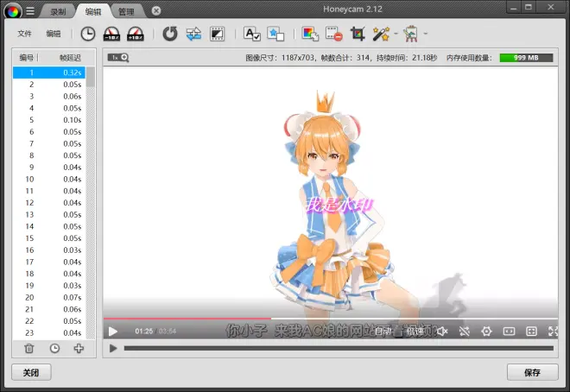Select frame 11 in the list
Screen dimensions: 570x392
click(49, 191)
